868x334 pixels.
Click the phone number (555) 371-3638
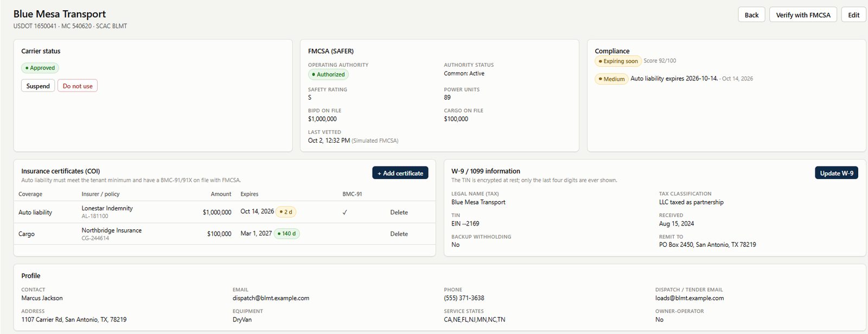tap(464, 298)
